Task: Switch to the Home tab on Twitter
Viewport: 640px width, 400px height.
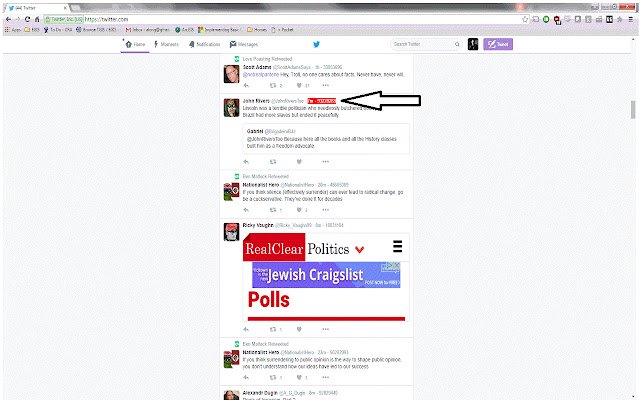Action: [136, 44]
